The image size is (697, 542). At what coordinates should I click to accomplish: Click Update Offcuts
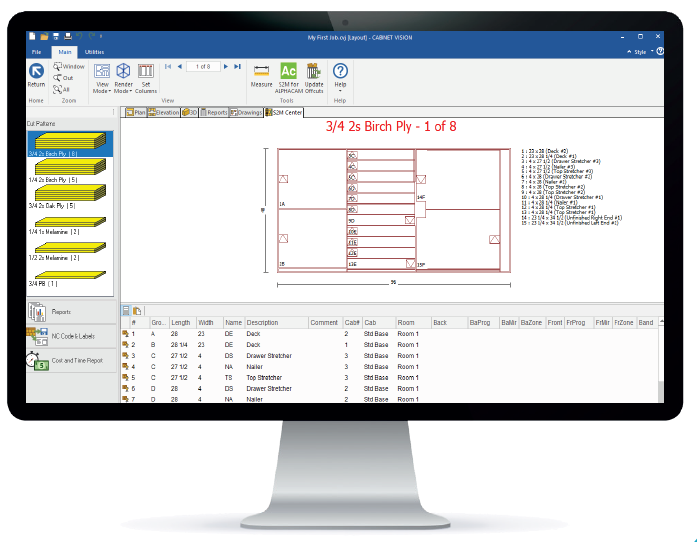point(314,78)
